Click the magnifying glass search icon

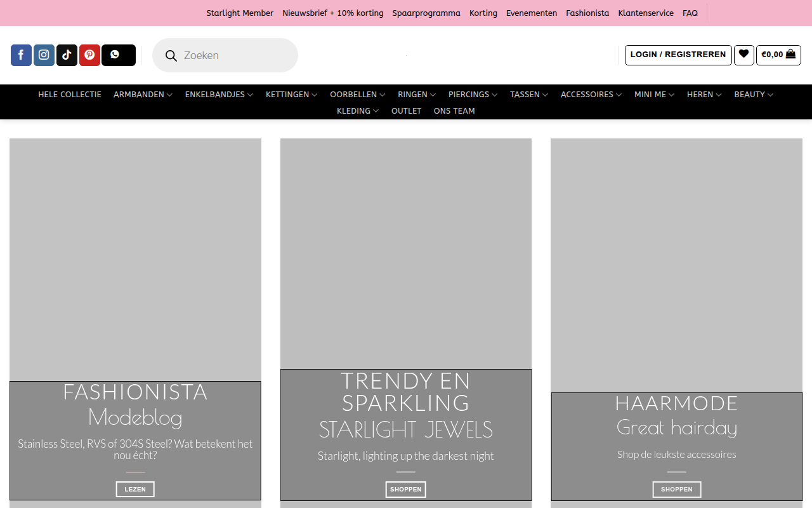point(171,56)
